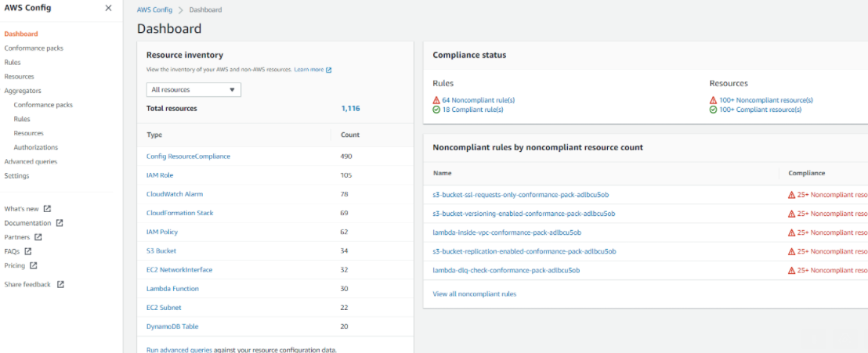Viewport: 868px width, 353px height.
Task: Open 18 Compliant rule(s) link
Action: (472, 110)
